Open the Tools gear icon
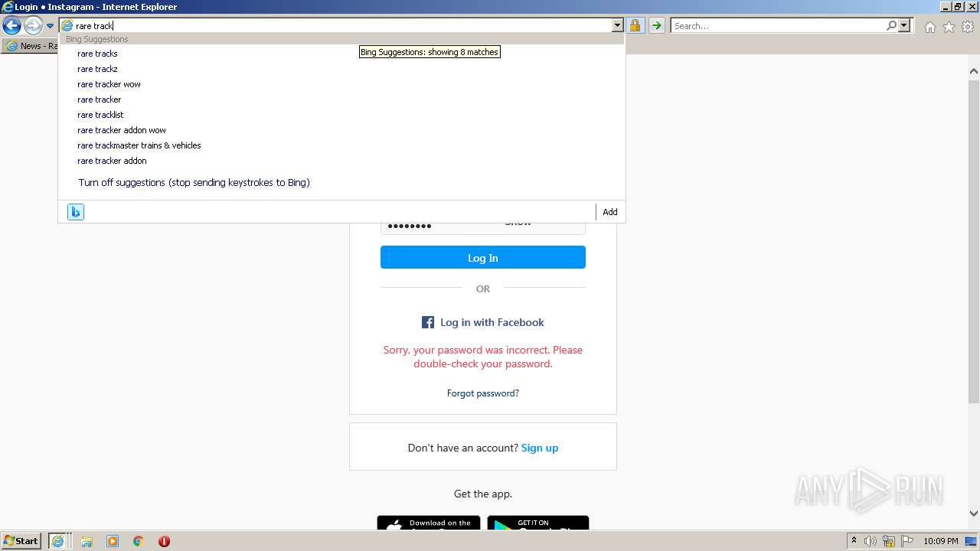Viewport: 980px width, 551px height. click(968, 27)
